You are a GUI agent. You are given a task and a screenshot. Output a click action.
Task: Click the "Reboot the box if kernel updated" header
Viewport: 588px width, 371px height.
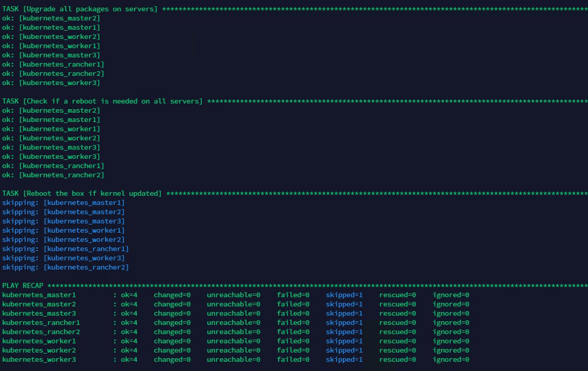point(82,194)
